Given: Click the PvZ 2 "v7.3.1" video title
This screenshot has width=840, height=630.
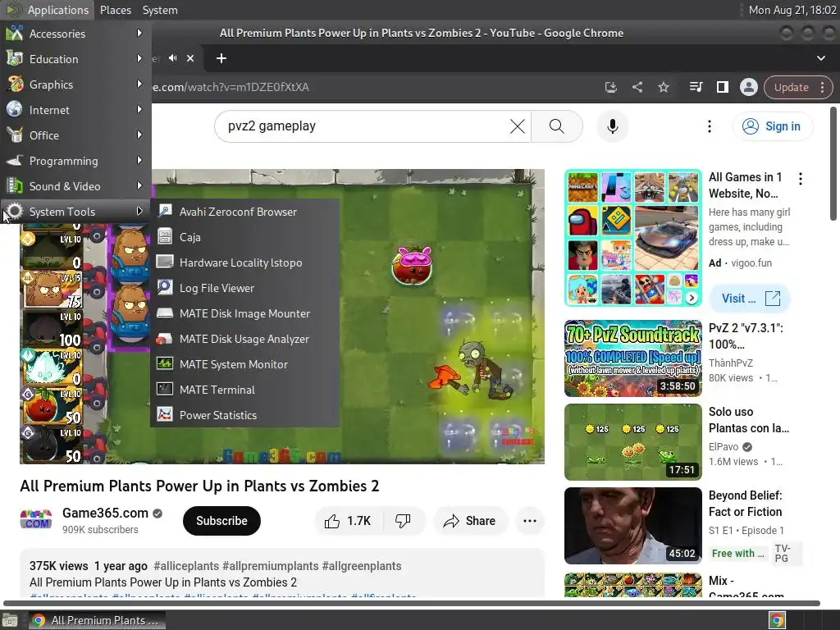Looking at the screenshot, I should click(x=745, y=336).
